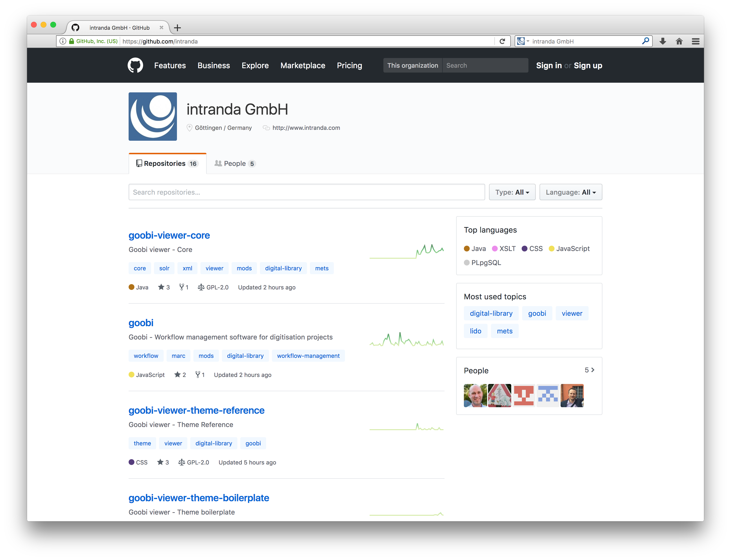Go to browser home page icon
Viewport: 731px width, 560px height.
(679, 41)
